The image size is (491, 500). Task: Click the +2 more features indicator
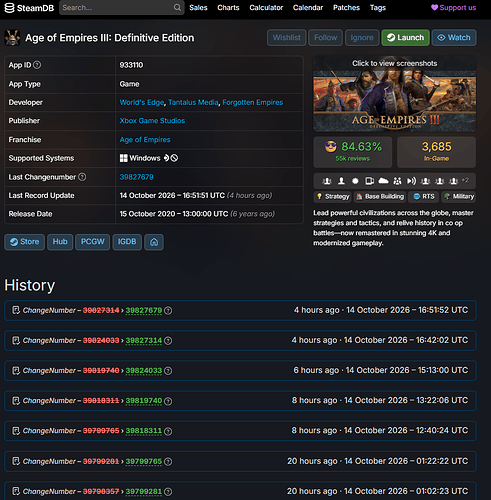(x=465, y=180)
